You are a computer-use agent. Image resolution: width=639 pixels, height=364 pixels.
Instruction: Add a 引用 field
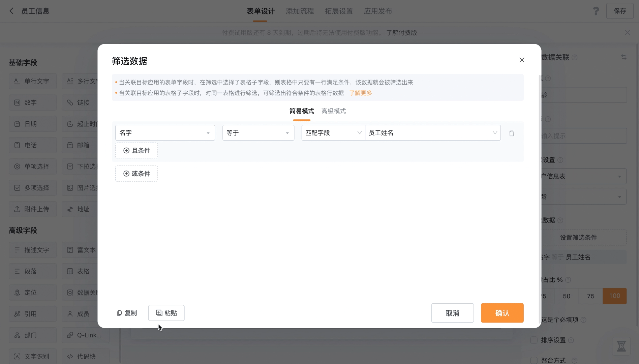[33, 314]
